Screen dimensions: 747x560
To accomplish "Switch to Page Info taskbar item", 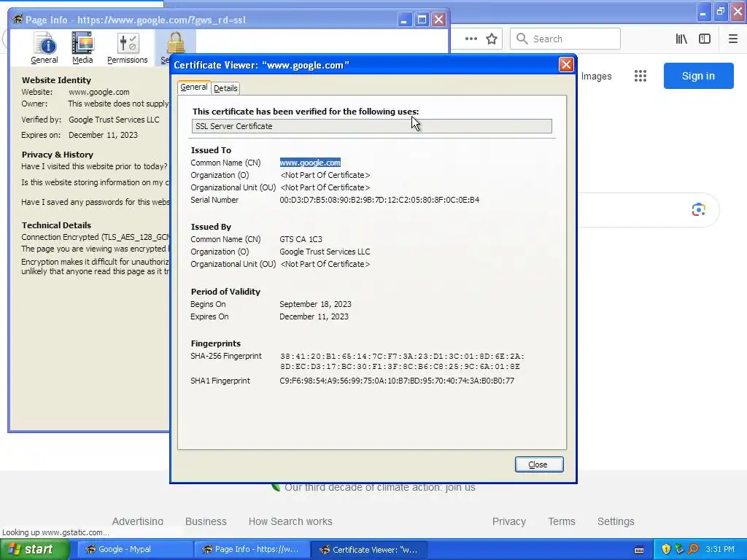I will (252, 550).
